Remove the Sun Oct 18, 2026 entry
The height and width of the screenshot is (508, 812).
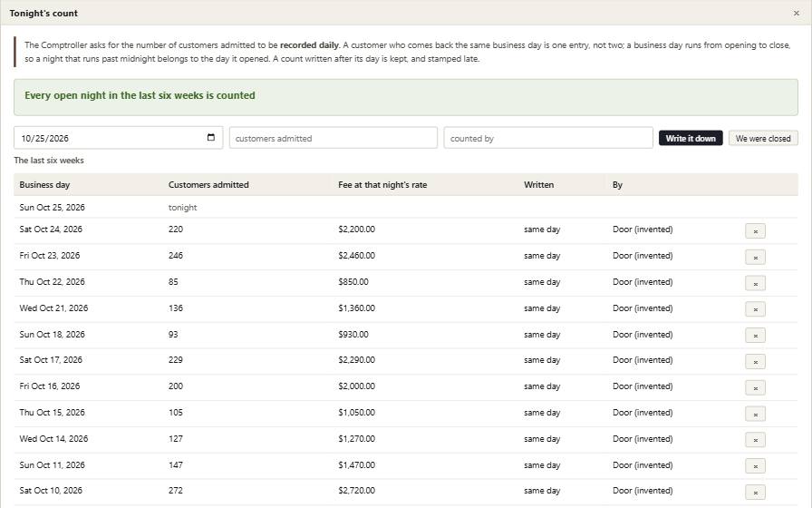click(x=755, y=336)
